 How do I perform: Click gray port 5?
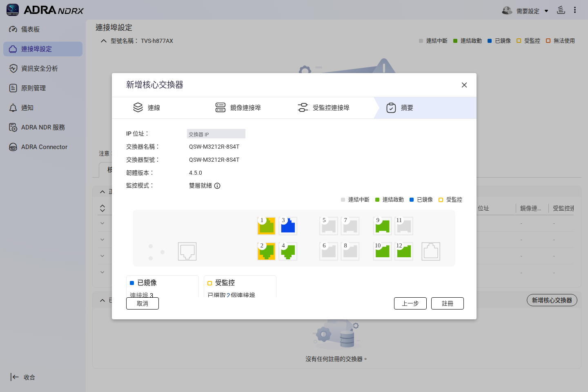click(329, 226)
